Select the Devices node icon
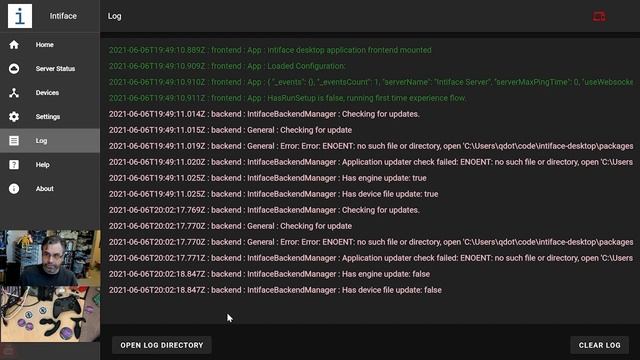The width and height of the screenshot is (640, 360). (x=14, y=93)
